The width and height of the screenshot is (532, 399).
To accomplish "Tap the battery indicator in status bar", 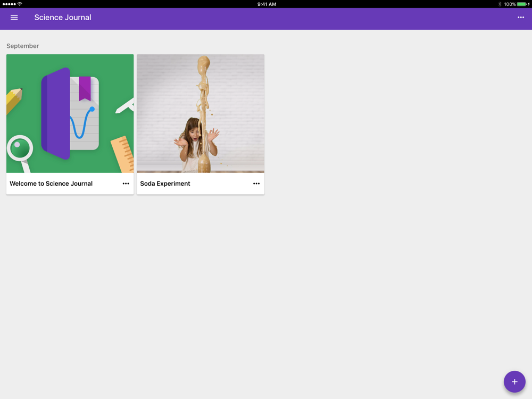I will click(523, 4).
